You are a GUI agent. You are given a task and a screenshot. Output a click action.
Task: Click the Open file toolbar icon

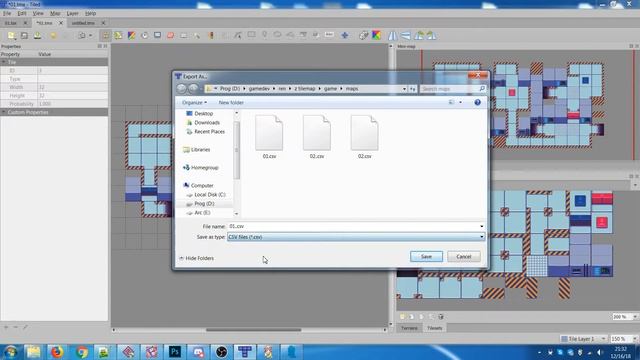[x=24, y=36]
